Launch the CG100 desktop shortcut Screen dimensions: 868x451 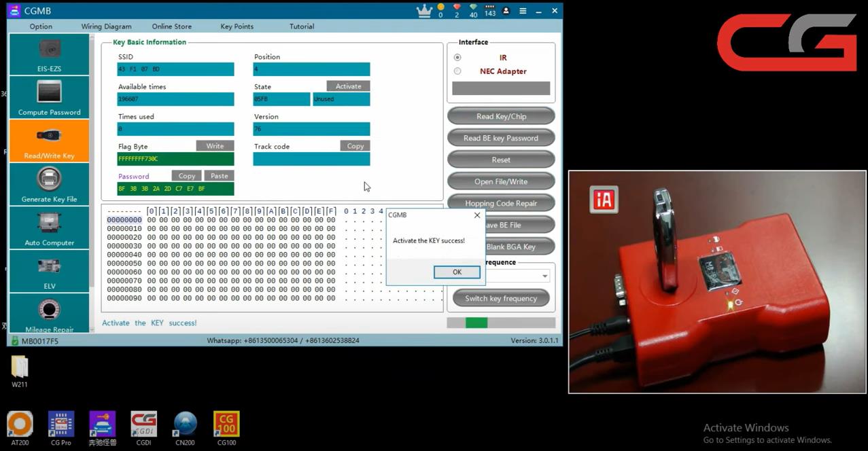click(x=226, y=429)
